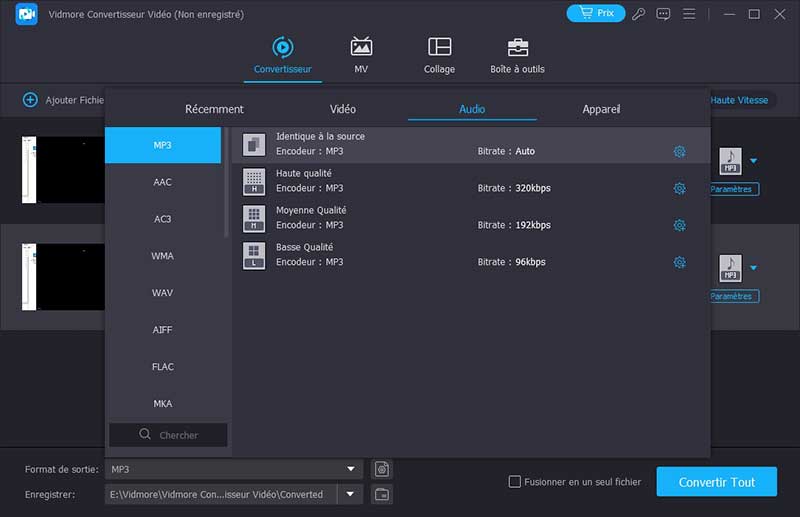Click the second file's MP3 format icon
The width and height of the screenshot is (800, 517).
coord(730,268)
